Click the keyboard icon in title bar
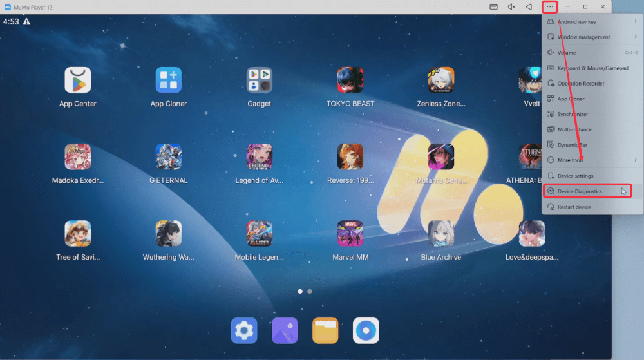 coord(494,6)
